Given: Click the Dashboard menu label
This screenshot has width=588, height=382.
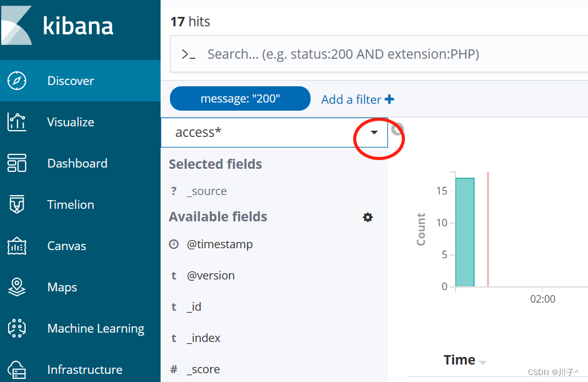Looking at the screenshot, I should click(x=77, y=163).
